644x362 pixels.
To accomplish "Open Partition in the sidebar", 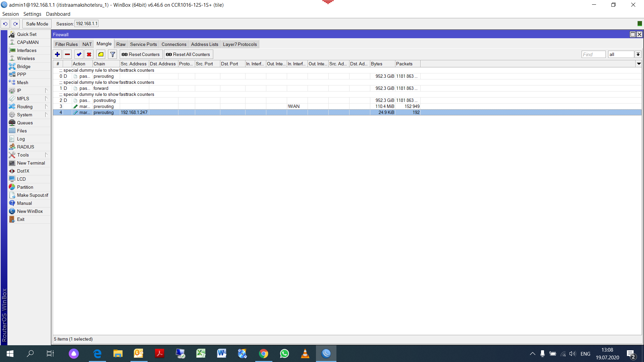I will tap(29, 187).
